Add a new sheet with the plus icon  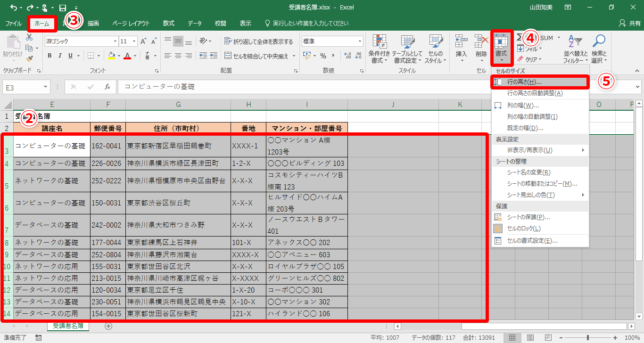108,326
